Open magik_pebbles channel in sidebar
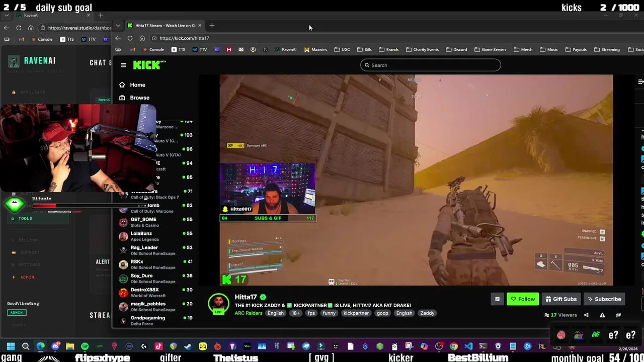 tap(155, 307)
